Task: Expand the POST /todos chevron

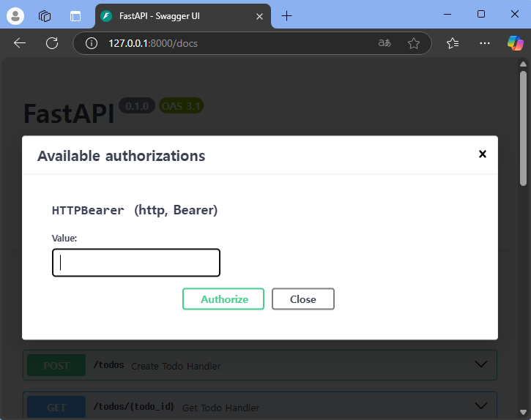Action: [481, 364]
